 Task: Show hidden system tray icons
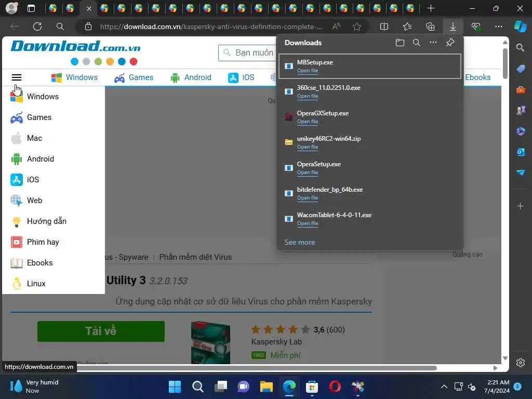click(x=444, y=387)
